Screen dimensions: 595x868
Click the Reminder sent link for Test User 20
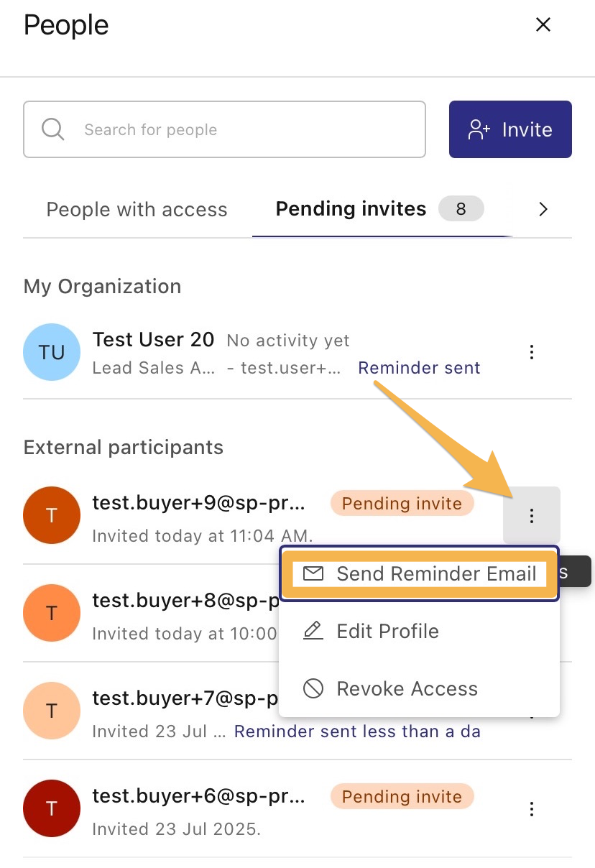coord(419,367)
